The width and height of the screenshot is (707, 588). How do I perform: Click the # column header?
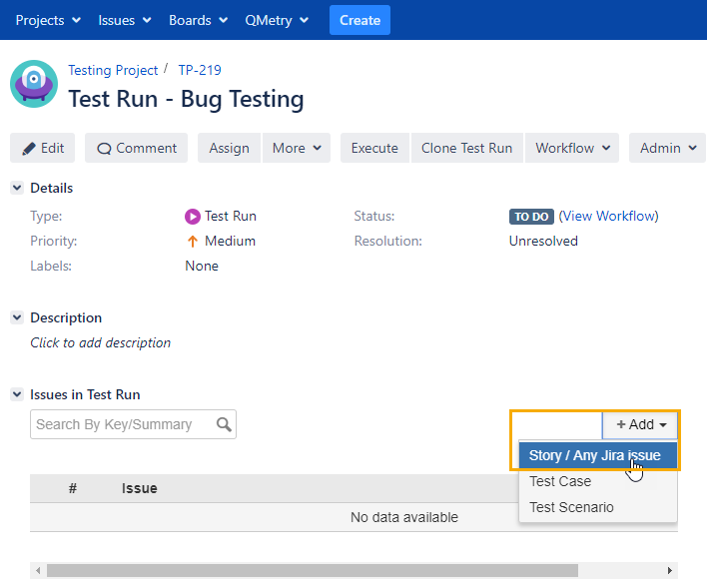pyautogui.click(x=73, y=488)
